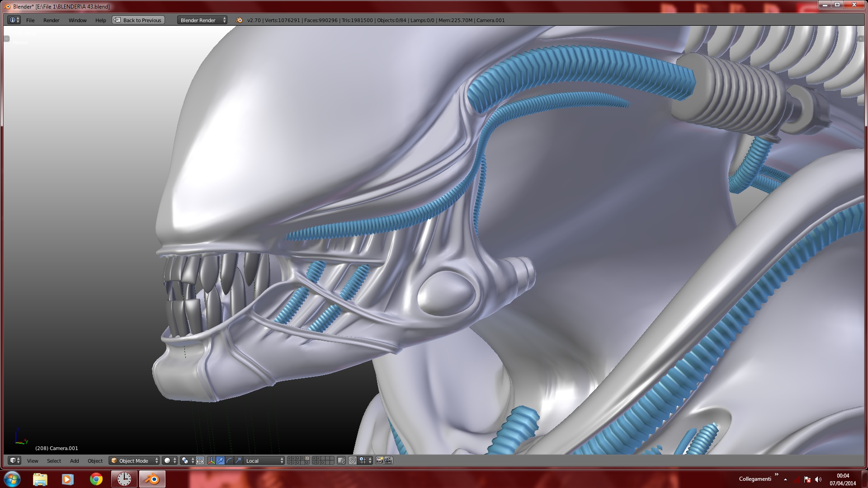Image resolution: width=868 pixels, height=488 pixels.
Task: Open the Info editor type selector
Action: (14, 20)
